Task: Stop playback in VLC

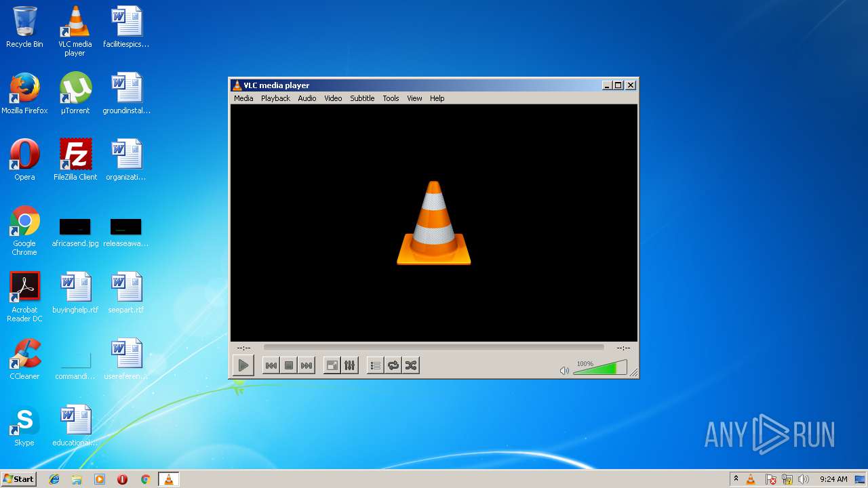Action: coord(289,365)
